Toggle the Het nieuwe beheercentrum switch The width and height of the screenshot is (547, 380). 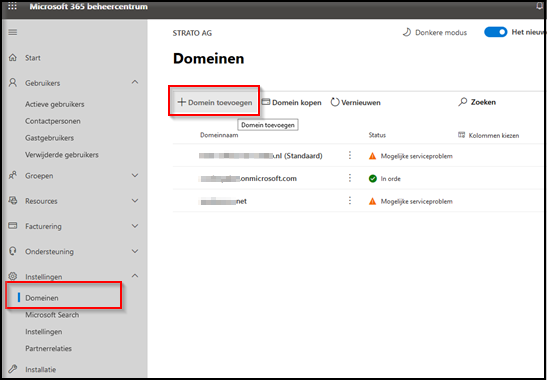(495, 32)
